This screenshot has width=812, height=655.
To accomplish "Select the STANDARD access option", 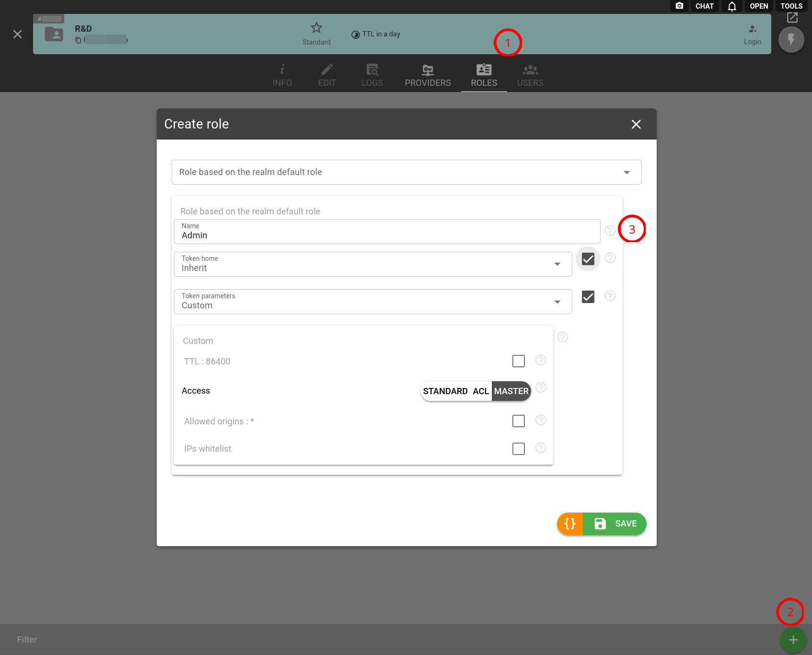I will click(x=445, y=391).
